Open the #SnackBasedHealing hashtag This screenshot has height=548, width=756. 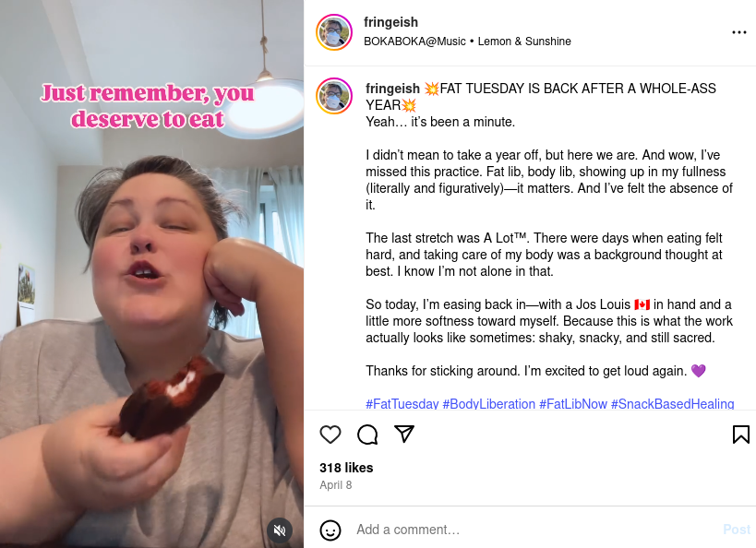(x=673, y=404)
